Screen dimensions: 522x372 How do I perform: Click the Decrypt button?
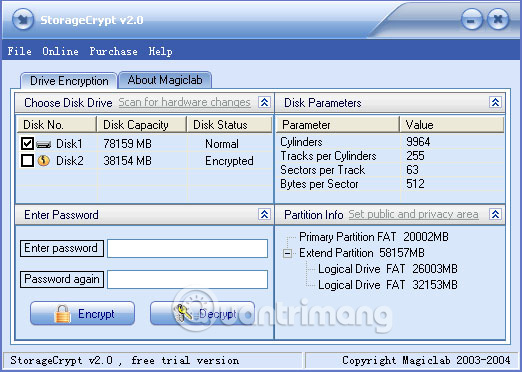(x=202, y=313)
